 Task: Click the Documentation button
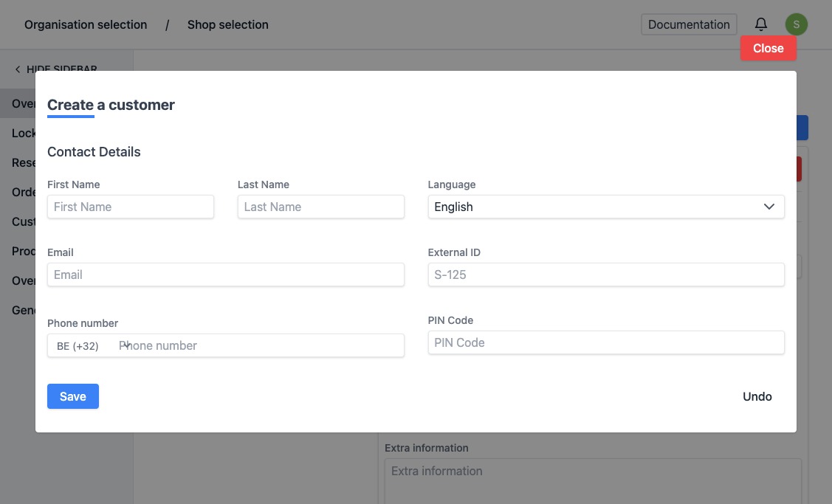pos(688,24)
